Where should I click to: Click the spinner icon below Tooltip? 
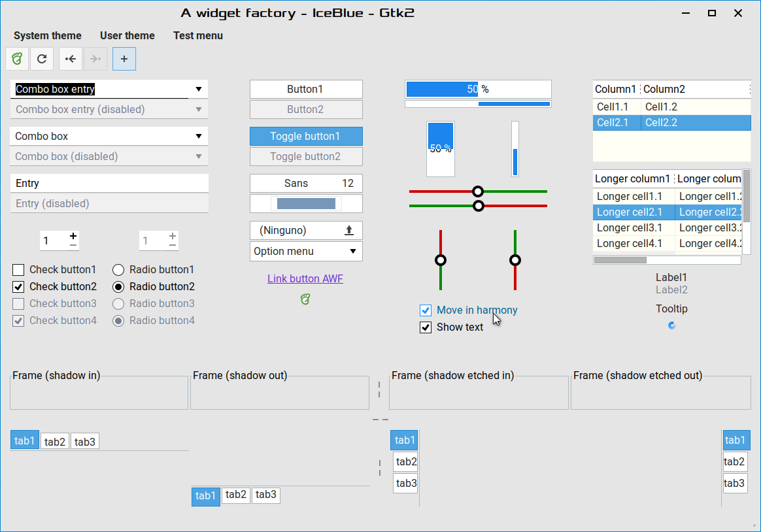pos(671,325)
